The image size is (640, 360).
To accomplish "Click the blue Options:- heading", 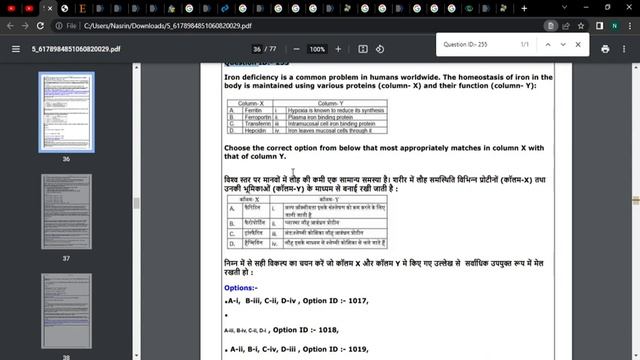I will point(241,288).
